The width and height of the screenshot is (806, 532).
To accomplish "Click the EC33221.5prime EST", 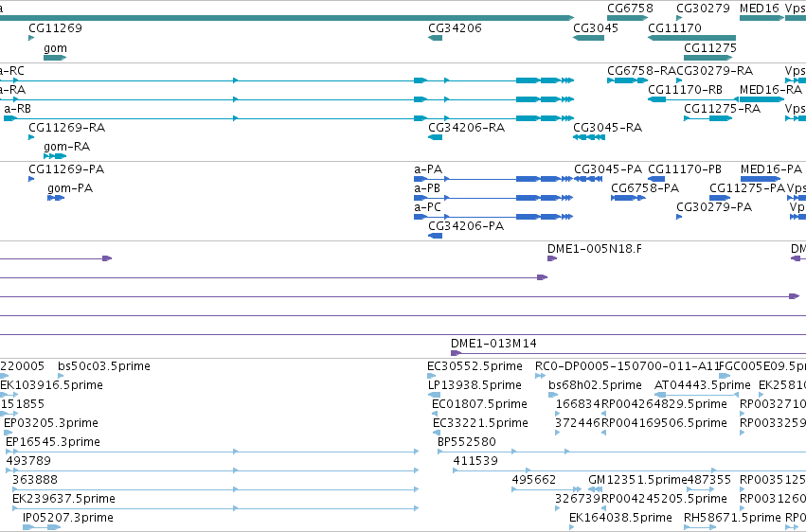I will (437, 433).
